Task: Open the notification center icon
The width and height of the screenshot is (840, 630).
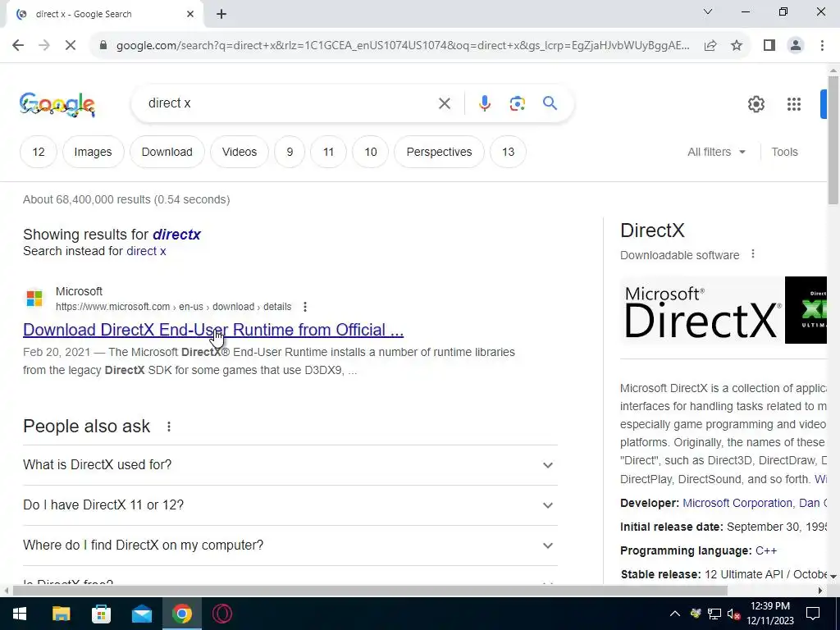Action: tap(813, 614)
